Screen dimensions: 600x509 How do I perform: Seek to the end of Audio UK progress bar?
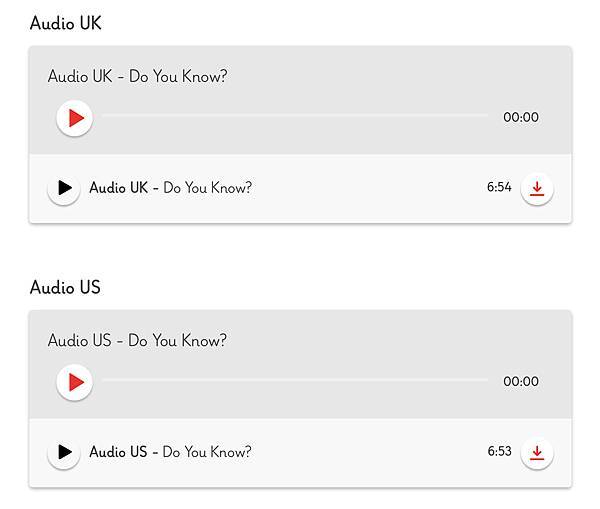tap(487, 115)
